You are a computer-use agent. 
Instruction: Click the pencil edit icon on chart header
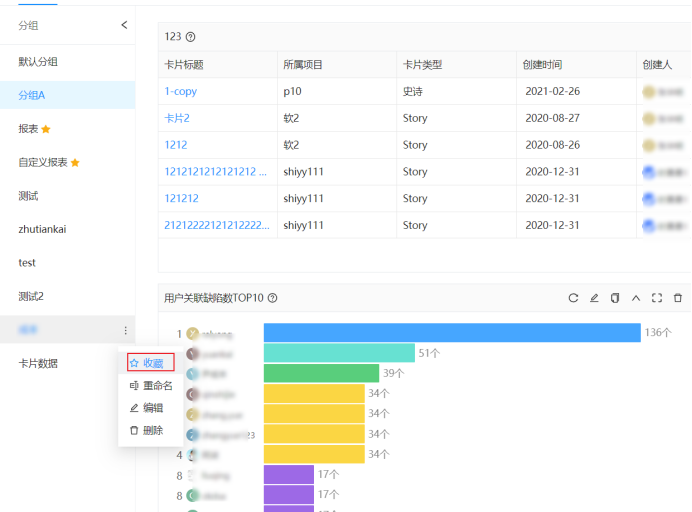pos(594,298)
